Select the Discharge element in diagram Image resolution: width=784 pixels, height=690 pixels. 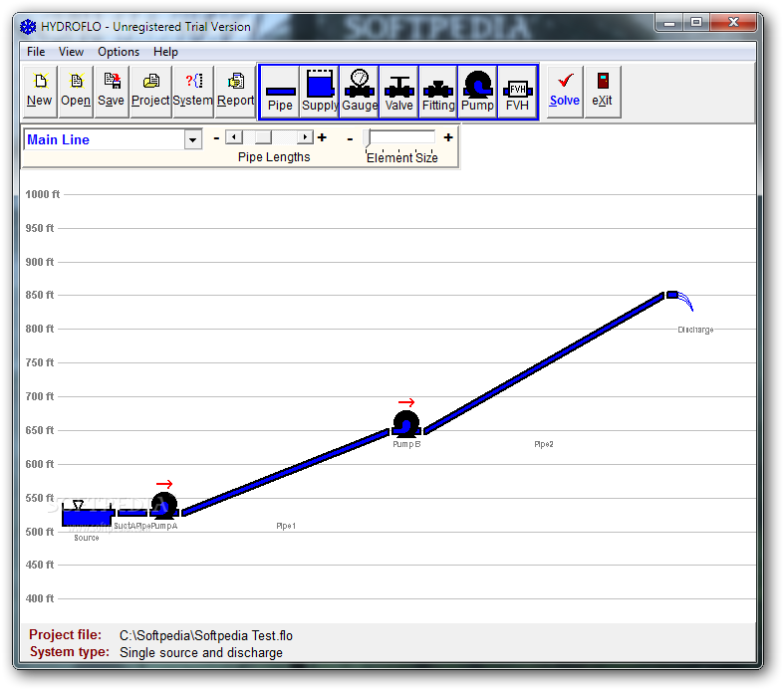click(679, 301)
